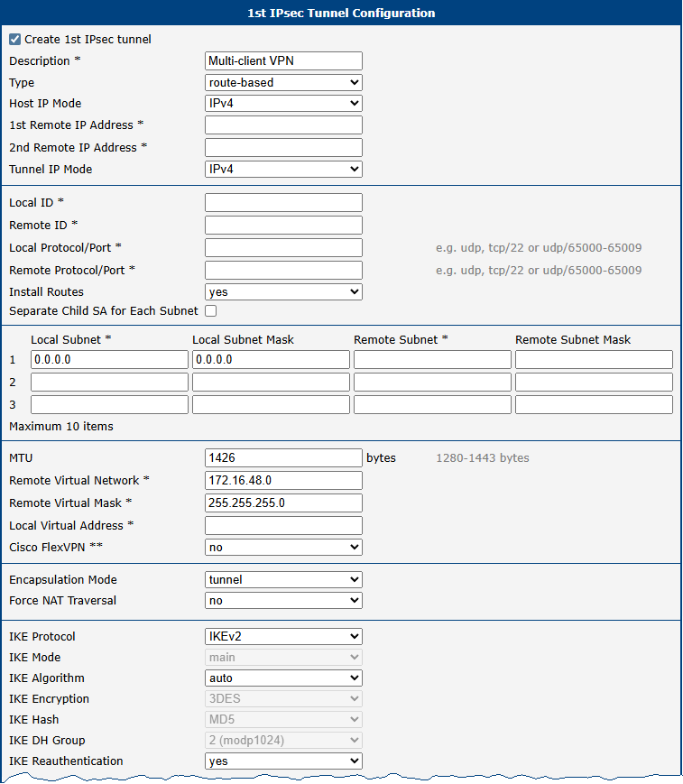Uncheck the Create 1st IPsec tunnel checkbox
683x784 pixels.
click(15, 39)
